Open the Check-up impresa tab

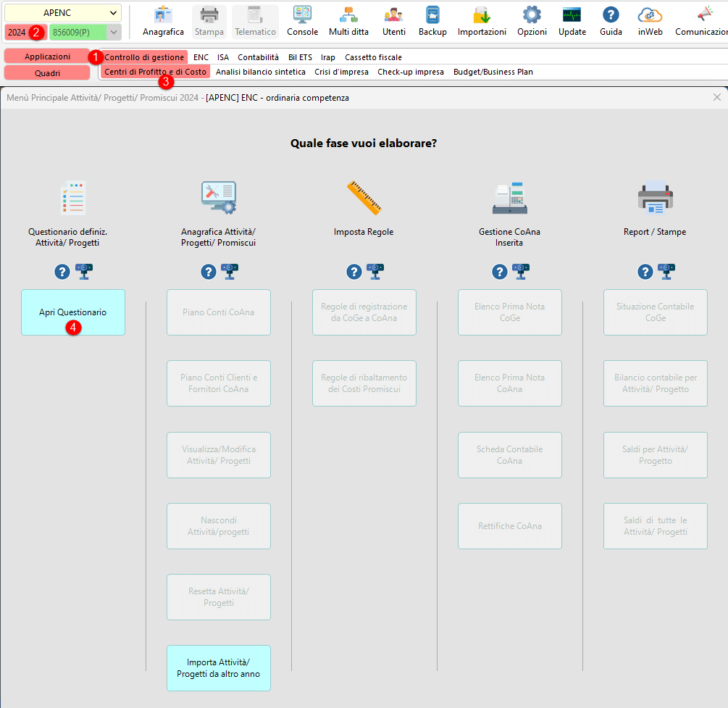pyautogui.click(x=411, y=72)
